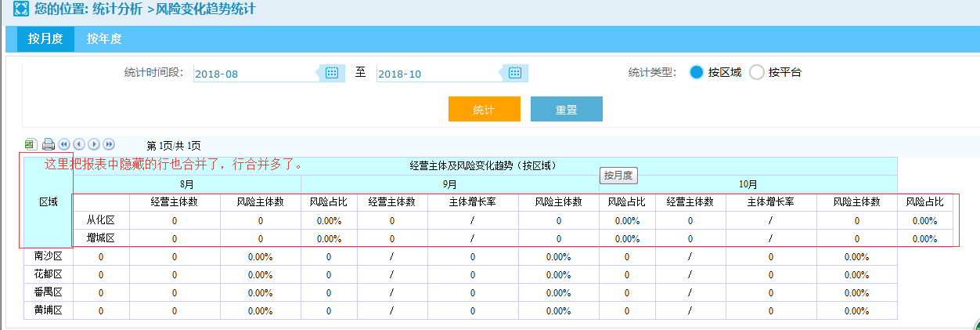Go to next report page
The width and height of the screenshot is (980, 330).
[94, 144]
